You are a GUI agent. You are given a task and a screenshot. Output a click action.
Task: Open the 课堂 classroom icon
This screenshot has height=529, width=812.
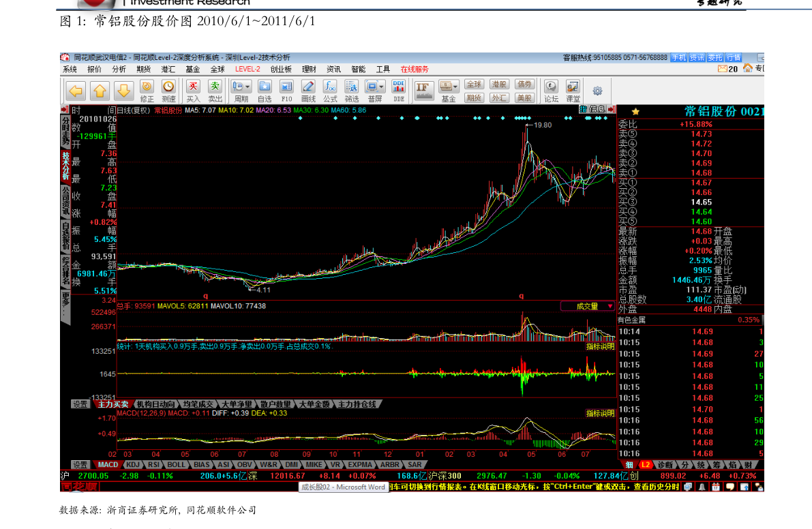click(x=573, y=91)
